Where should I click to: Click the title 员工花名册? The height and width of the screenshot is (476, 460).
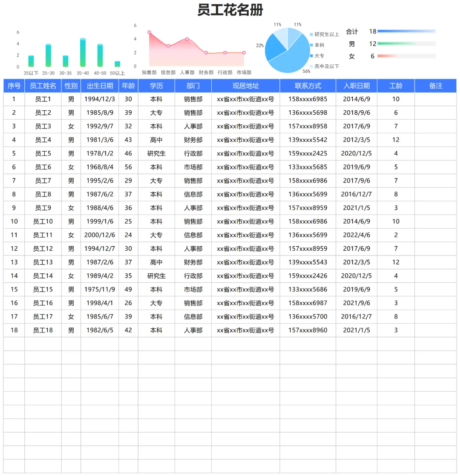click(230, 10)
